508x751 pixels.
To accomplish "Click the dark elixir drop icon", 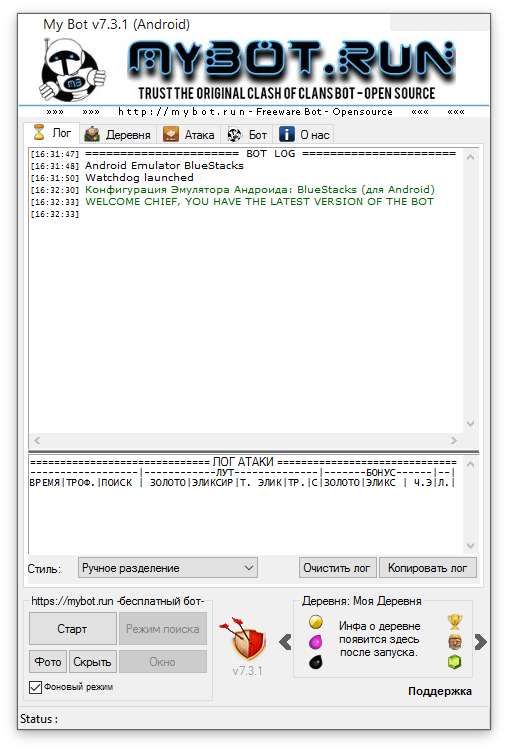I will click(x=316, y=662).
